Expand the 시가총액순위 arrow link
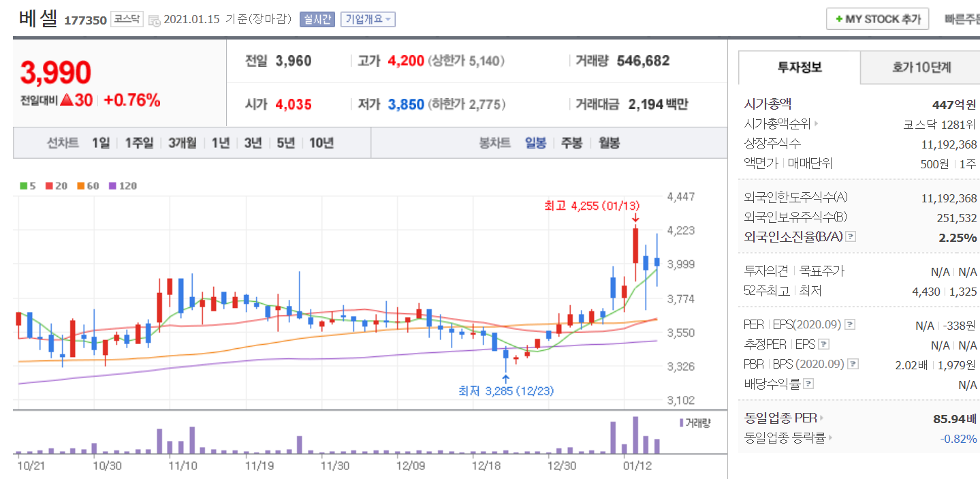Screen dimensions: 980x479 [x=816, y=125]
